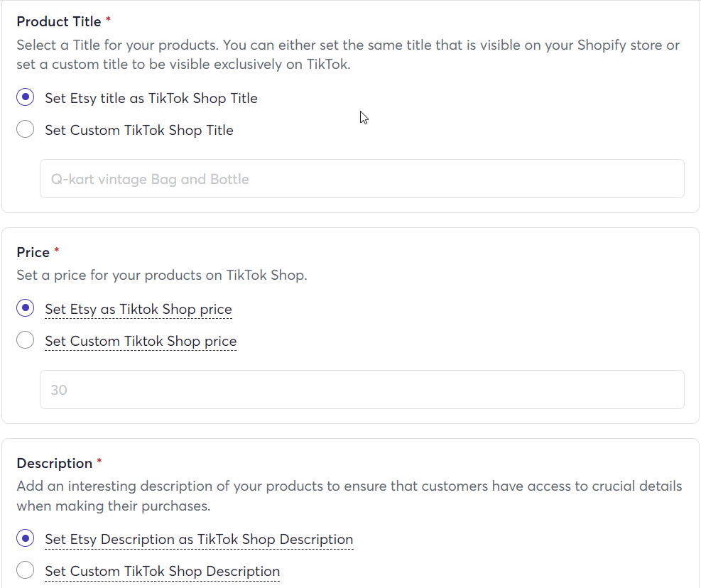Screen dimensions: 701x588
Task: Click the 'Set Etsy title as TikTok Shop Title' label text
Action: (151, 99)
